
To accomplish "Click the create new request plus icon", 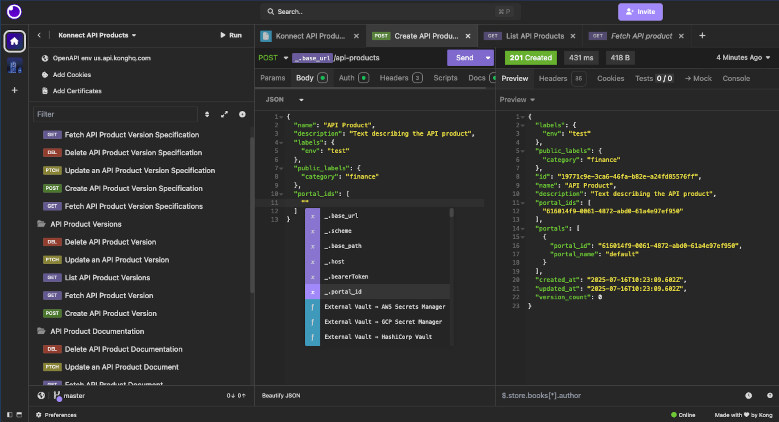I will tap(243, 114).
